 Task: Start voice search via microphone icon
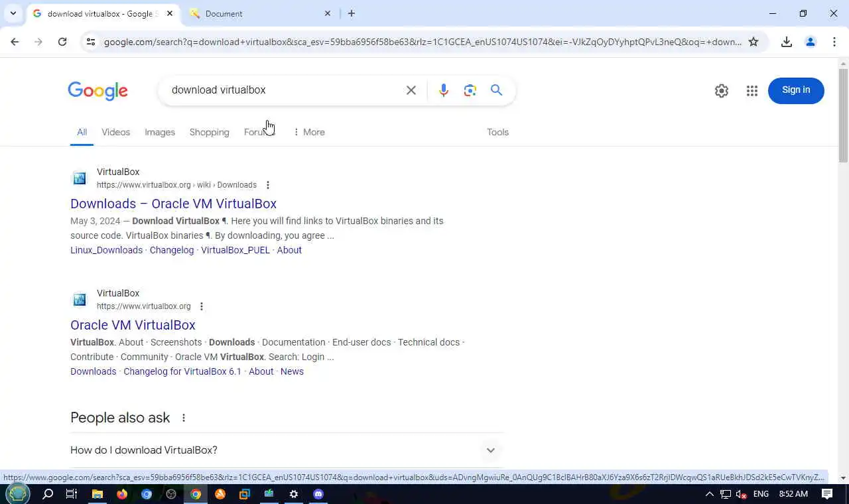pos(444,90)
